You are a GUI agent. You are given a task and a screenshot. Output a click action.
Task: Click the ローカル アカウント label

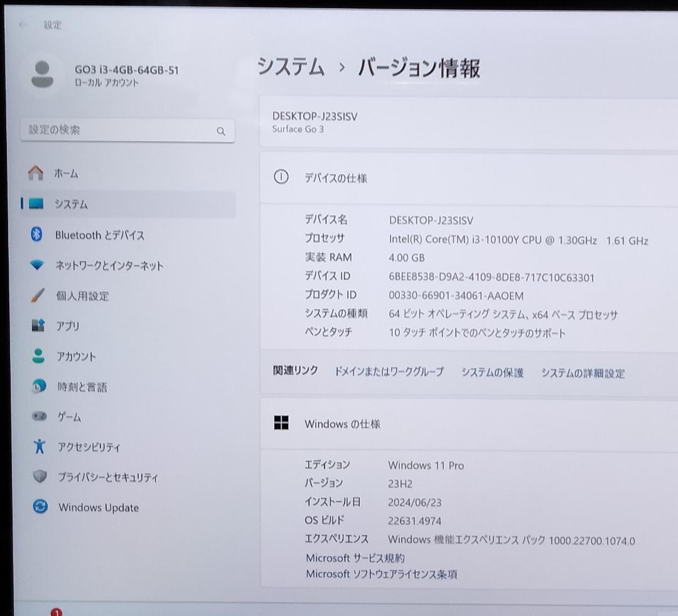click(107, 83)
